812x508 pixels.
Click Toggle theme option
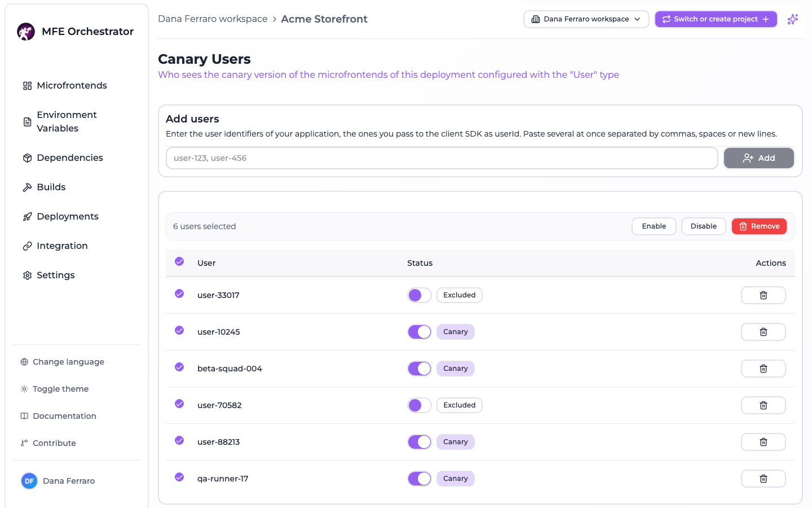click(77, 389)
